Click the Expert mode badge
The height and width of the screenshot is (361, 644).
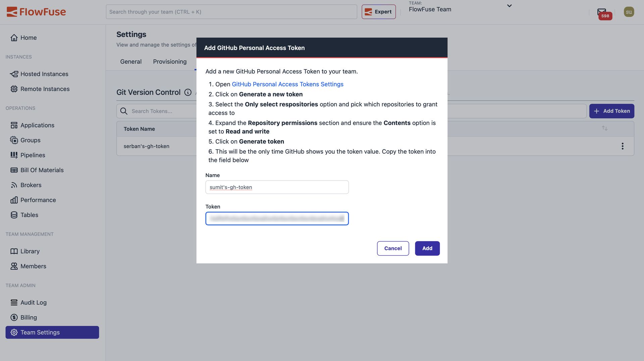(x=379, y=11)
